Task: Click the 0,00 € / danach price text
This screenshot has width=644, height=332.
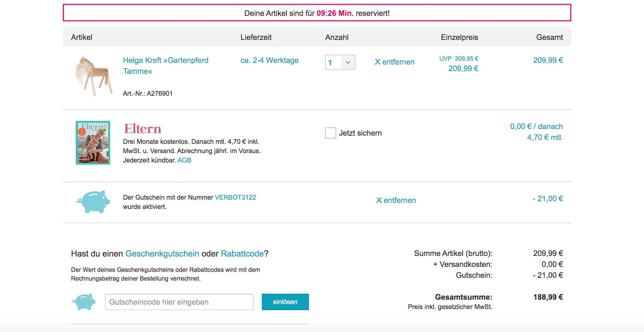Action: [x=537, y=126]
